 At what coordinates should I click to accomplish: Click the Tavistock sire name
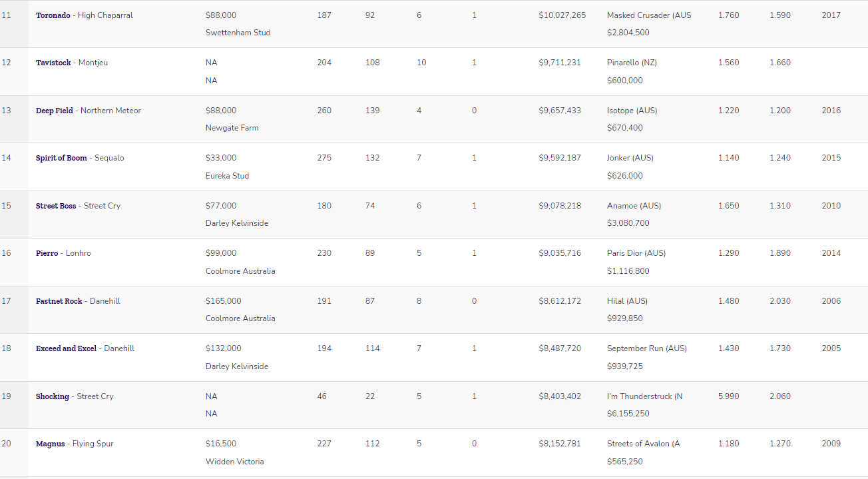[53, 63]
